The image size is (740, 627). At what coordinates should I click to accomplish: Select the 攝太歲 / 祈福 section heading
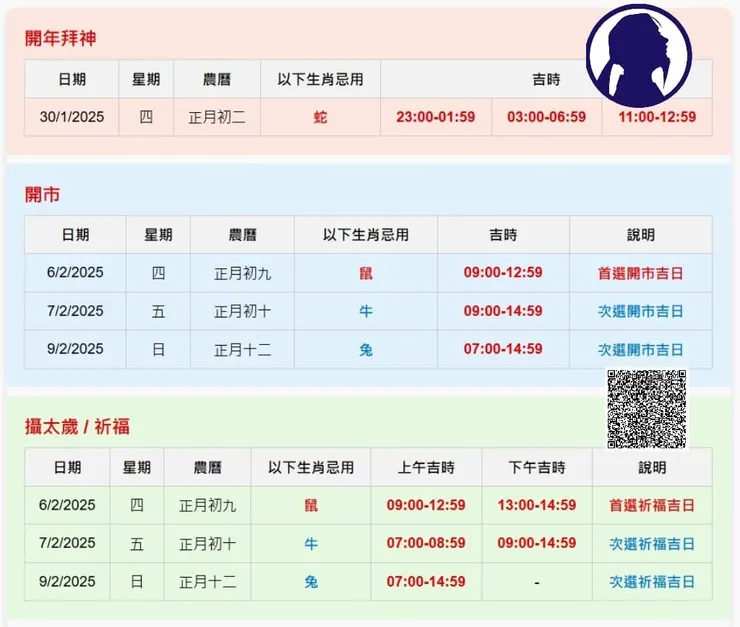coord(77,426)
